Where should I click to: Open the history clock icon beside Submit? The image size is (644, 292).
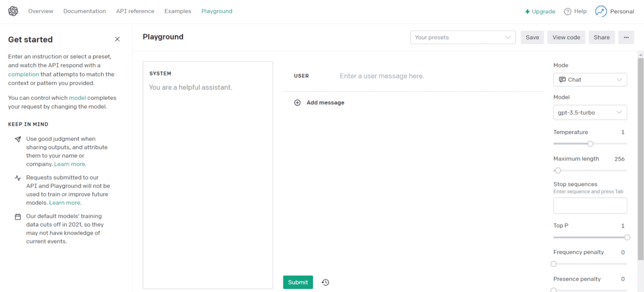(325, 282)
